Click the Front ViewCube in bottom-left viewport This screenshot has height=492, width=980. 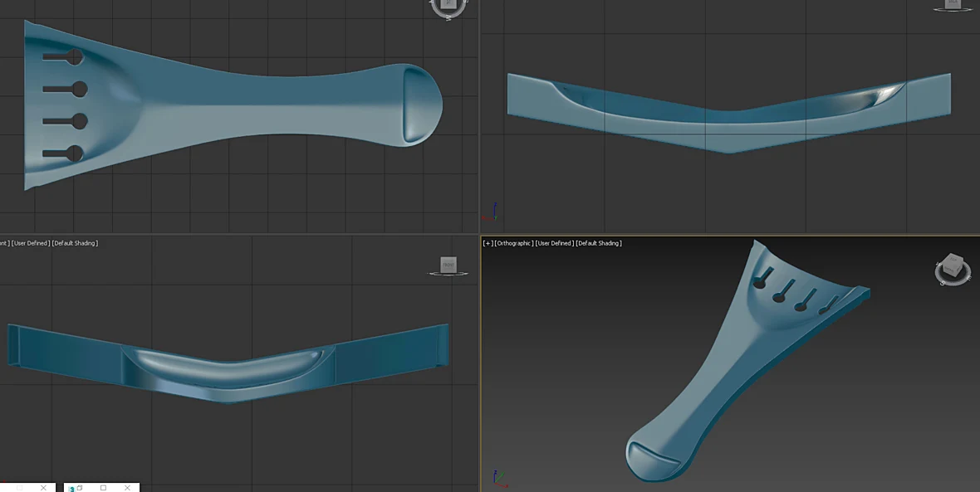pos(448,266)
